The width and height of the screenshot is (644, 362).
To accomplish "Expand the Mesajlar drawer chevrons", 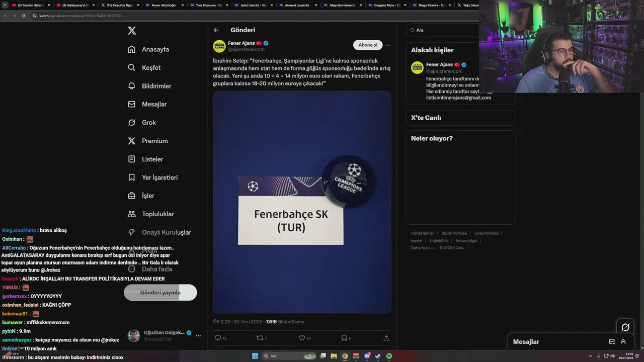I will [623, 341].
